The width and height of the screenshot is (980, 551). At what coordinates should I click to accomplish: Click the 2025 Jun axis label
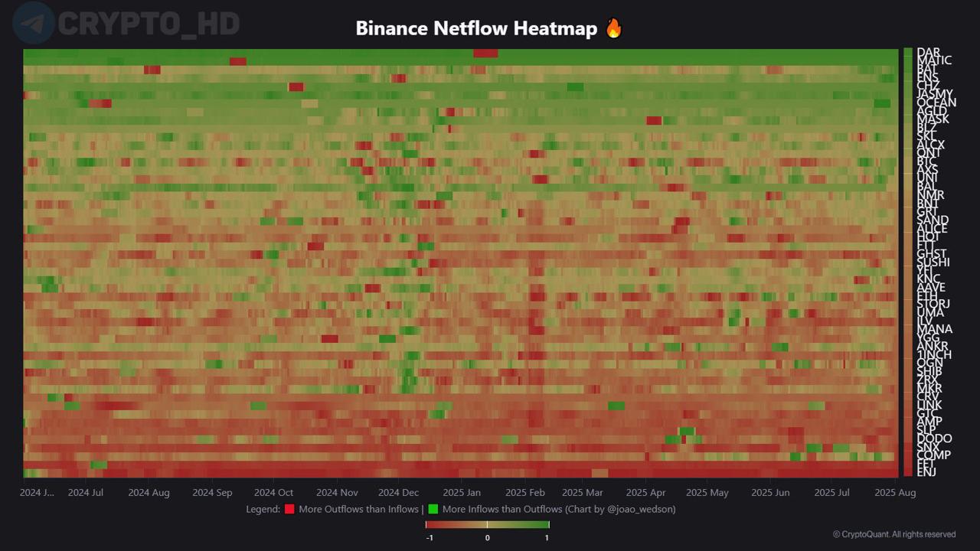tap(770, 493)
